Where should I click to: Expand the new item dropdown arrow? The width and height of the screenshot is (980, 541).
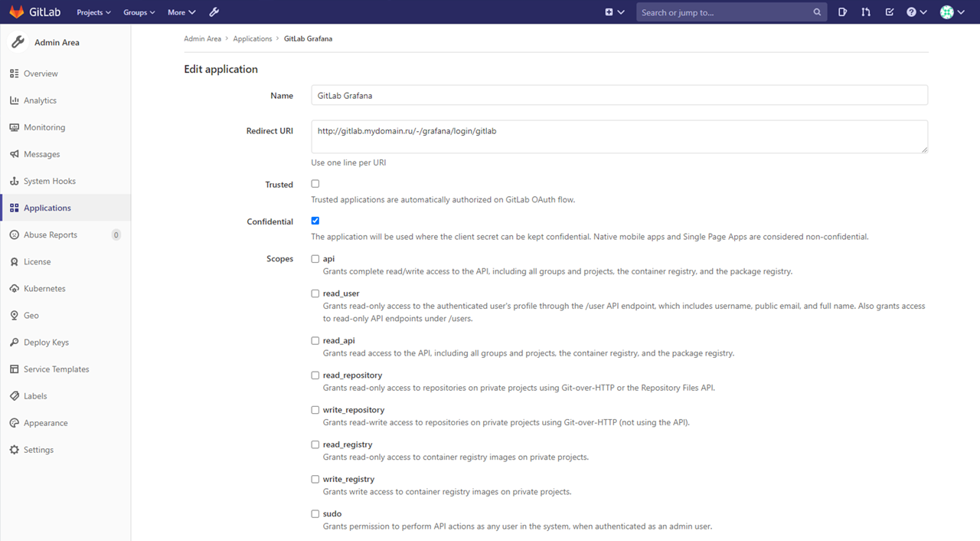coord(621,12)
